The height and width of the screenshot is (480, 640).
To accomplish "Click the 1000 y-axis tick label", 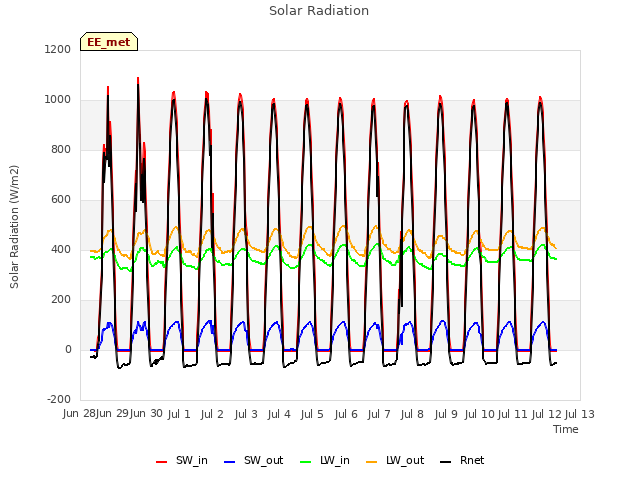I will [x=58, y=99].
